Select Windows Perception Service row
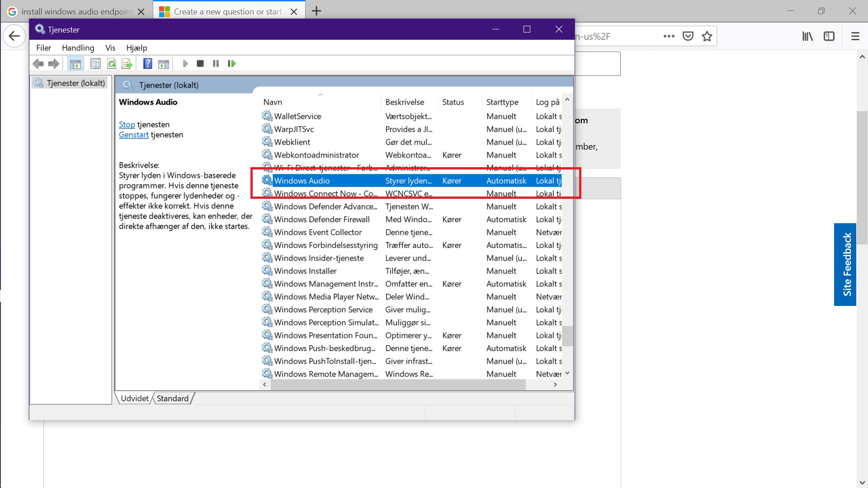The height and width of the screenshot is (488, 868). (x=411, y=310)
